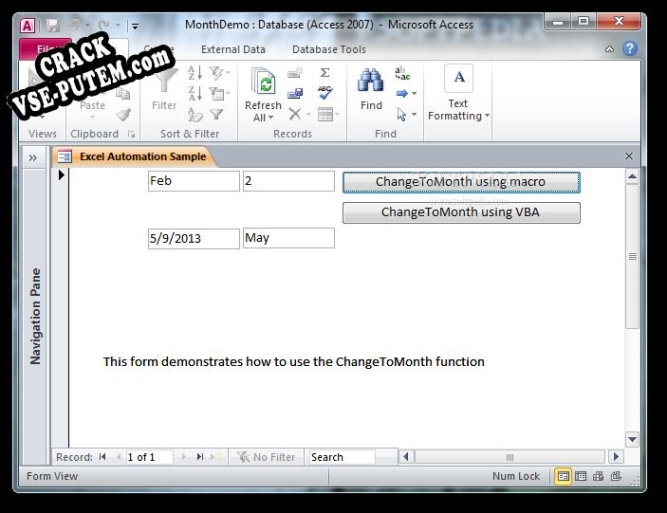Screen dimensions: 667x513
Task: Click the Find binoculars icon
Action: [371, 80]
